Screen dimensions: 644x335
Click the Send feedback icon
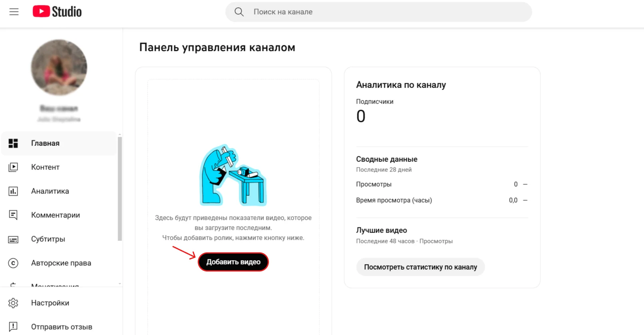pos(13,327)
